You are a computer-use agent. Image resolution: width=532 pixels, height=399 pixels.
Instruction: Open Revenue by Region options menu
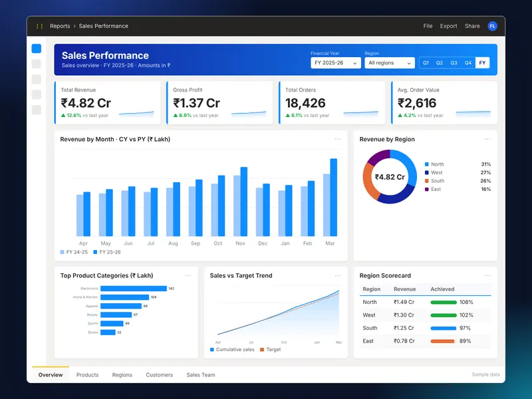point(487,139)
